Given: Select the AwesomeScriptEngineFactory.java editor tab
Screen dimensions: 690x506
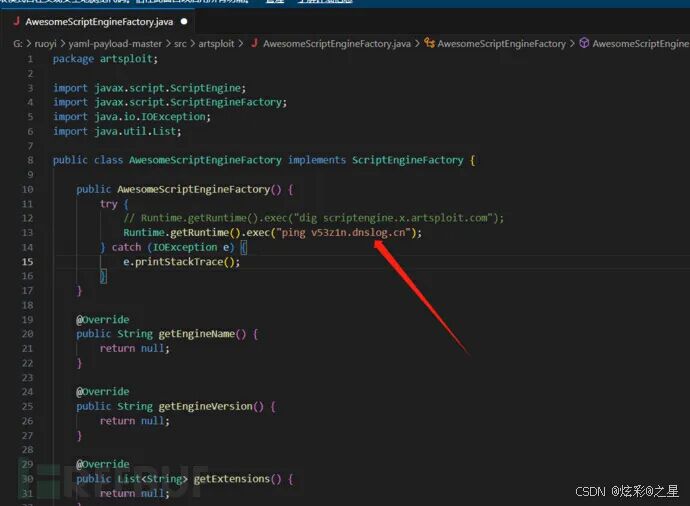Looking at the screenshot, I should click(99, 22).
